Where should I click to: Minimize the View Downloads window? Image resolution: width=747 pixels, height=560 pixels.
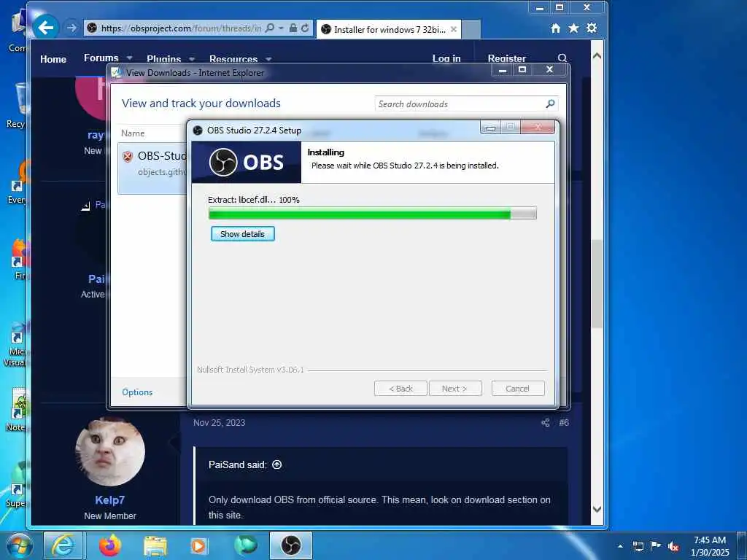tap(502, 70)
